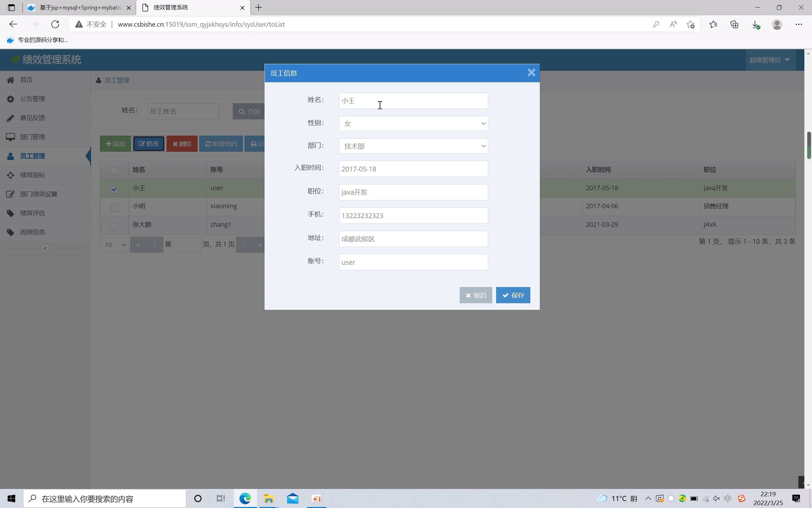
Task: Switch to the 基于jsp+mysql+Spring browser tab
Action: tap(79, 7)
